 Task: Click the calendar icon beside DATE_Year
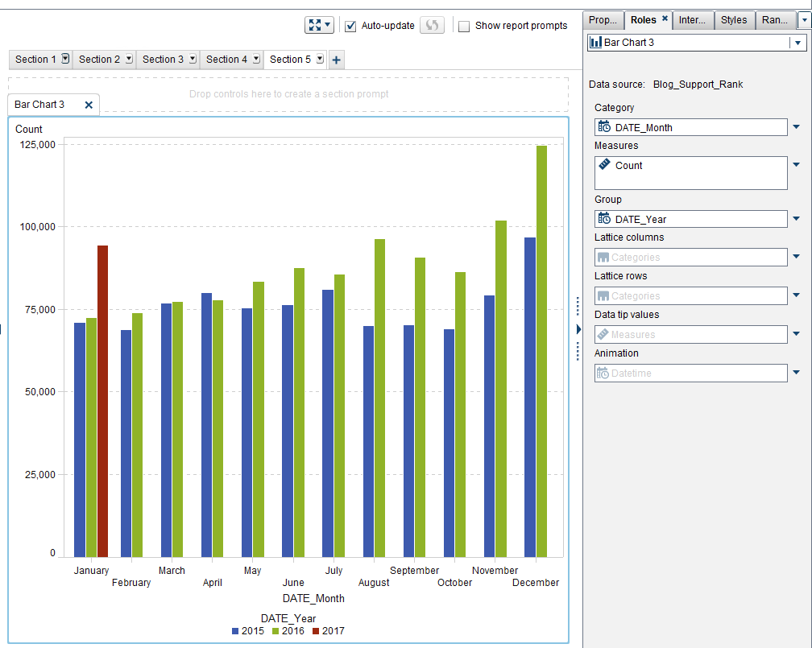606,218
